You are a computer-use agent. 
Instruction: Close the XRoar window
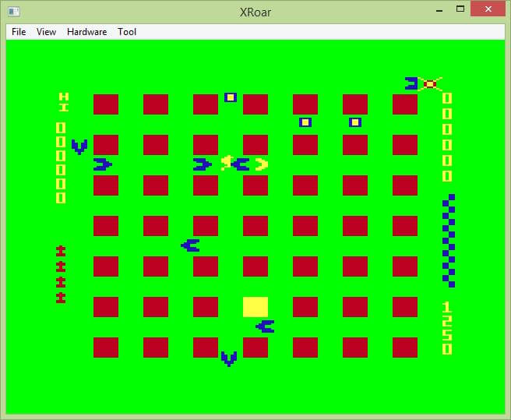coord(488,9)
